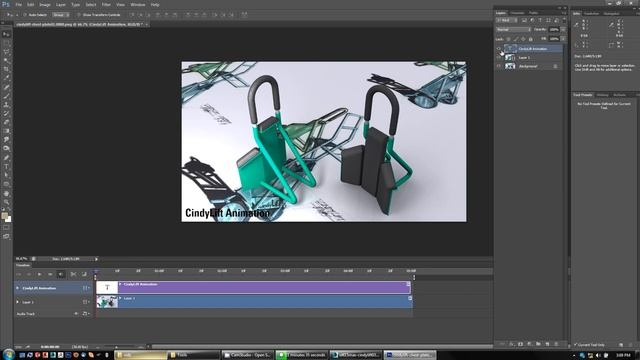640x360 pixels.
Task: Open the Group dropdown next to Auto-Select
Action: pyautogui.click(x=60, y=15)
